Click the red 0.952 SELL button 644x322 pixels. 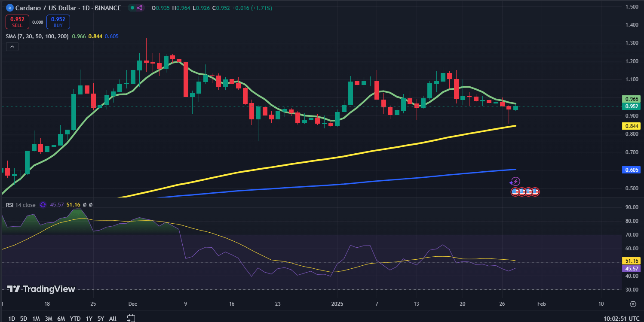click(x=17, y=21)
